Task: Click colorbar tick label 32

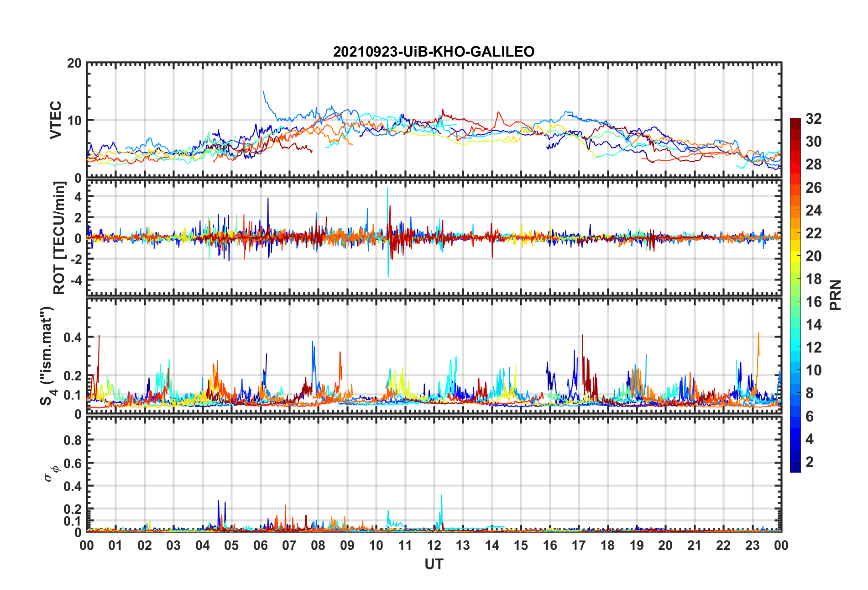Action: (x=813, y=119)
